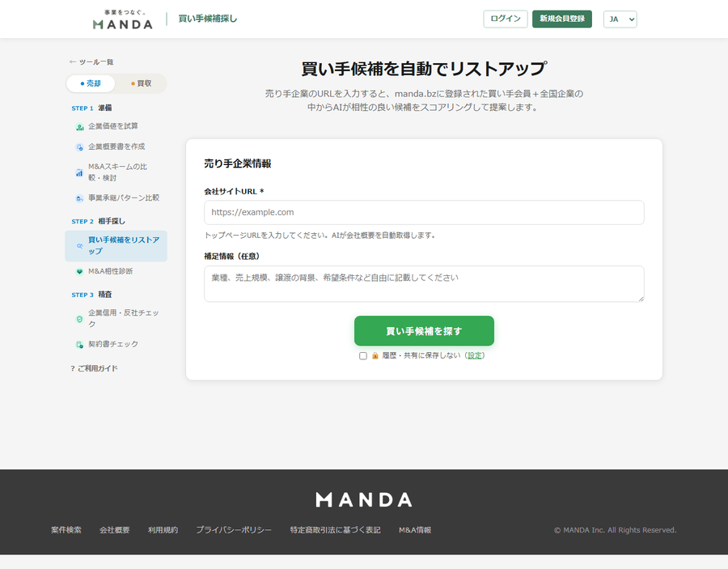The height and width of the screenshot is (569, 728).
Task: Open the ご利用ガイド link
Action: (95, 368)
